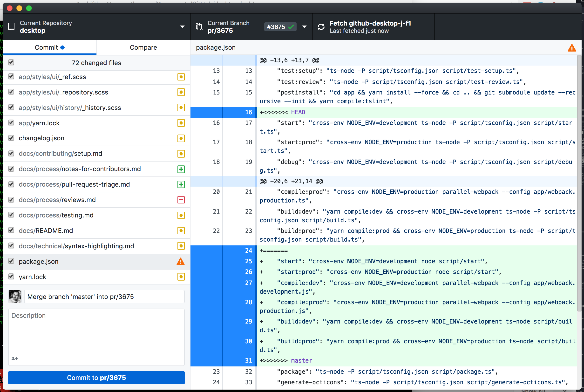Uncheck the _history.scss checkbox
Screen dimensions: 584x392
click(11, 107)
